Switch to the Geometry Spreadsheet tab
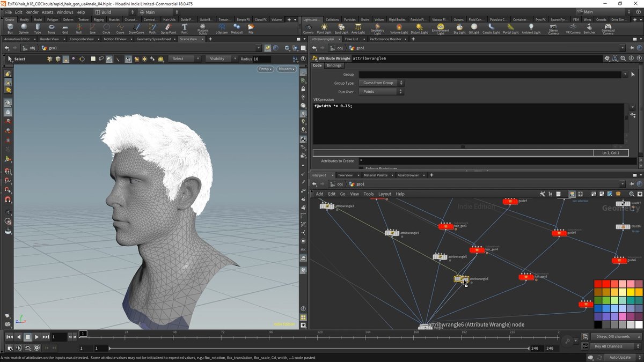Viewport: 644px width, 362px height. 153,39
